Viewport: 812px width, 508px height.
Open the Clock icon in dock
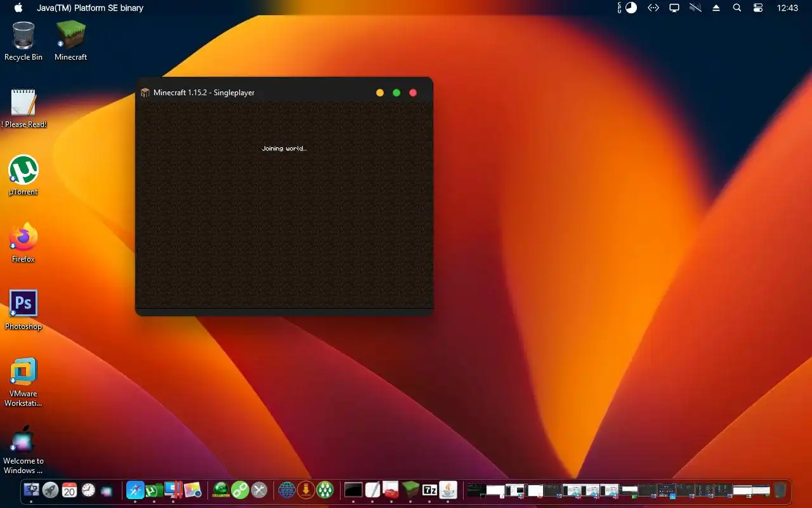tap(88, 490)
